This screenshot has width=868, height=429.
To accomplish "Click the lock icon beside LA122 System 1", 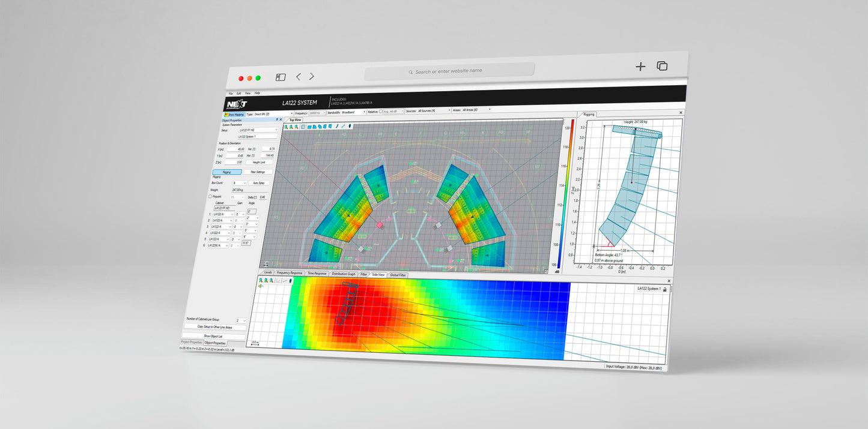I will click(664, 289).
